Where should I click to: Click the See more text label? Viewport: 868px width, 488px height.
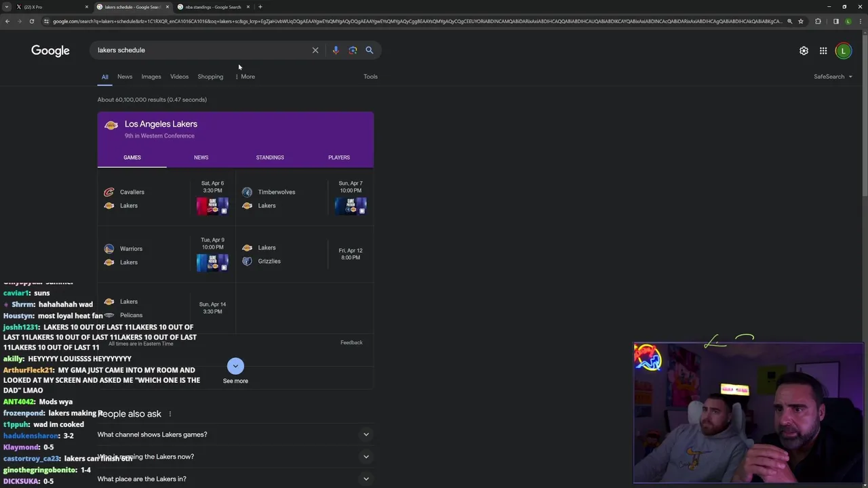click(235, 381)
